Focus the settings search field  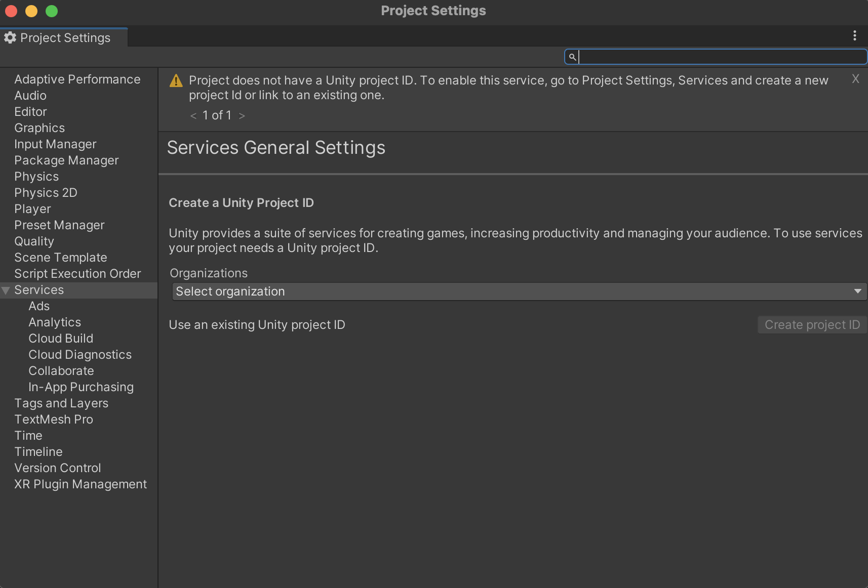(x=719, y=57)
